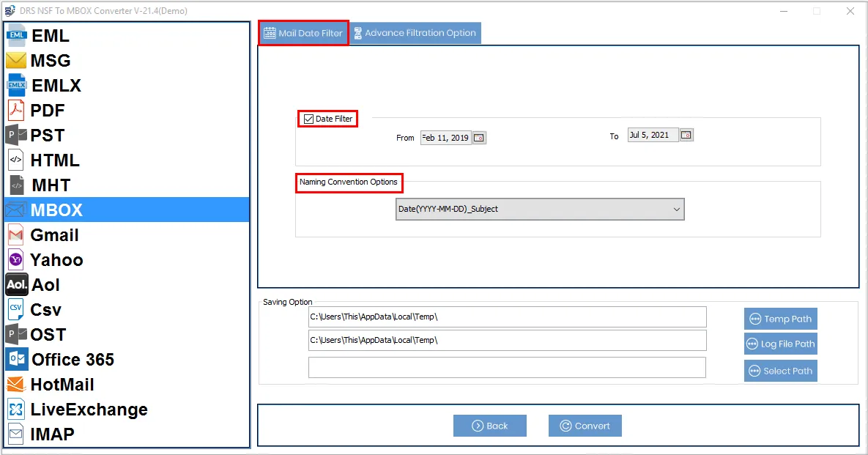
Task: Select the HotMail label text
Action: (x=62, y=384)
